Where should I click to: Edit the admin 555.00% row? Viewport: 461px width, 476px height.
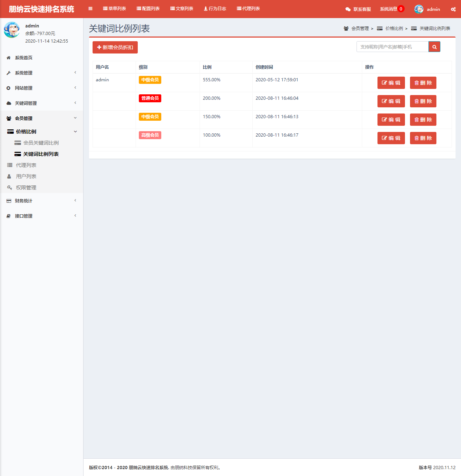pyautogui.click(x=391, y=83)
